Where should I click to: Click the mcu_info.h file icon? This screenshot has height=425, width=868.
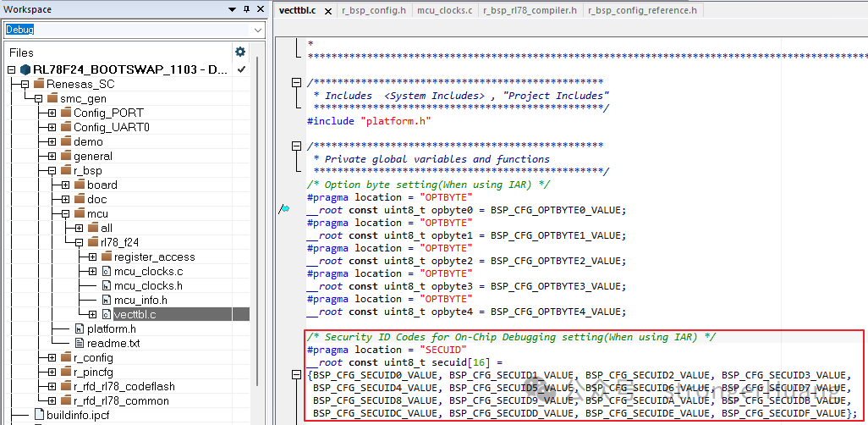(x=107, y=300)
